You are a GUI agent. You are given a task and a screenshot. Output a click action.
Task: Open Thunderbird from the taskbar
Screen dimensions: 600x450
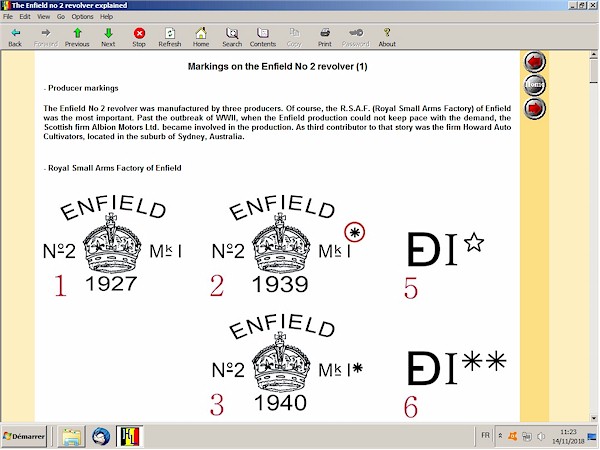pos(101,436)
